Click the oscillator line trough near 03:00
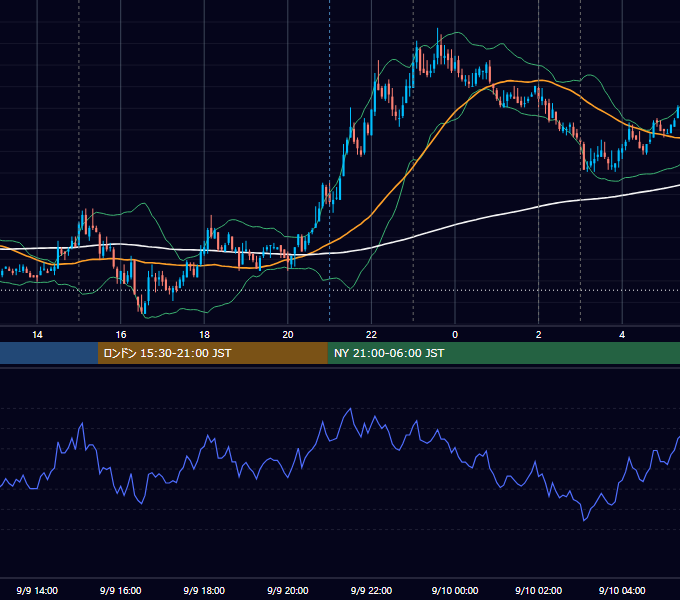The height and width of the screenshot is (600, 680). [x=584, y=519]
